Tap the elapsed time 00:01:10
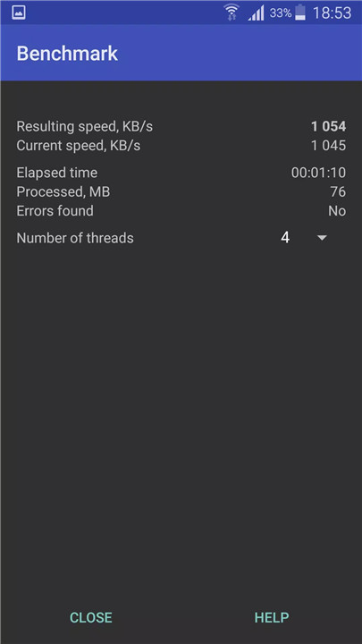Image resolution: width=362 pixels, height=644 pixels. 318,173
